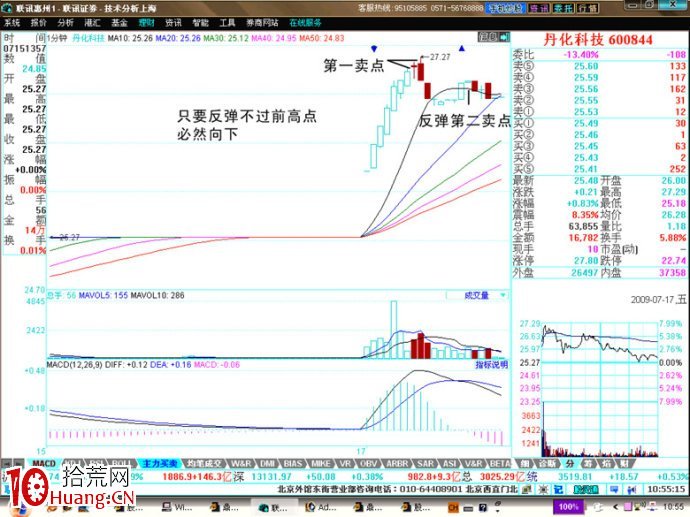This screenshot has width=690, height=517.
Task: Switch to the 财 tab
Action: pyautogui.click(x=624, y=463)
